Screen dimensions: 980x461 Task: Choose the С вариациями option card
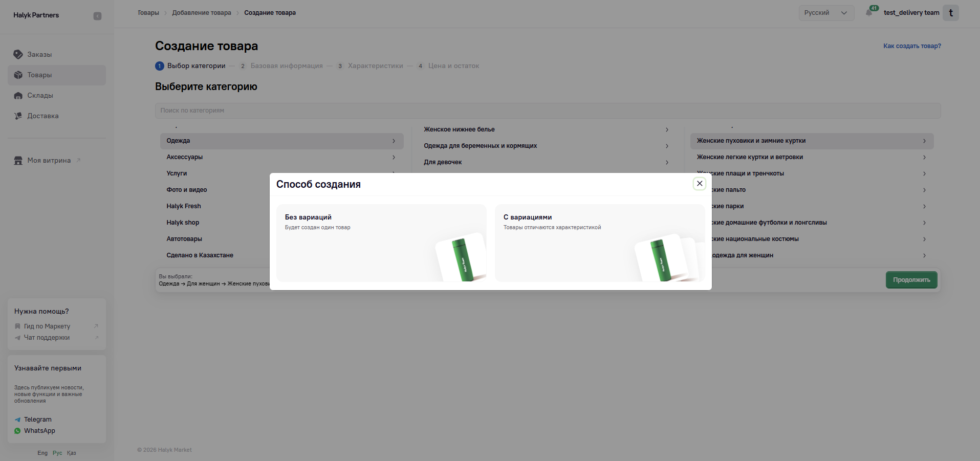coord(599,243)
